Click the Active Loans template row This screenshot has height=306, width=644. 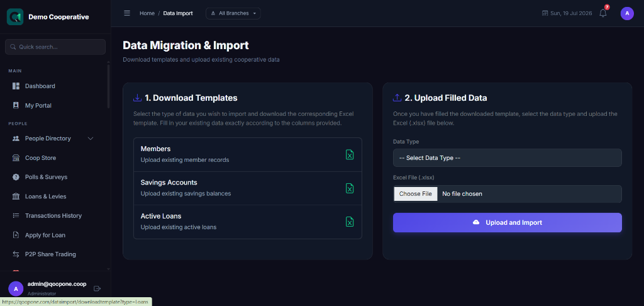(x=248, y=222)
